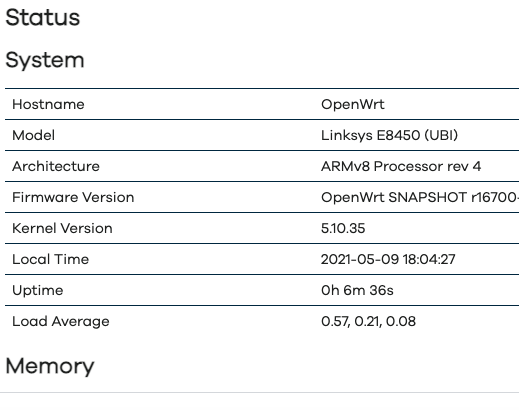Click the Kernel Version label
Viewport: 519px width, 410px height.
pyautogui.click(x=62, y=228)
